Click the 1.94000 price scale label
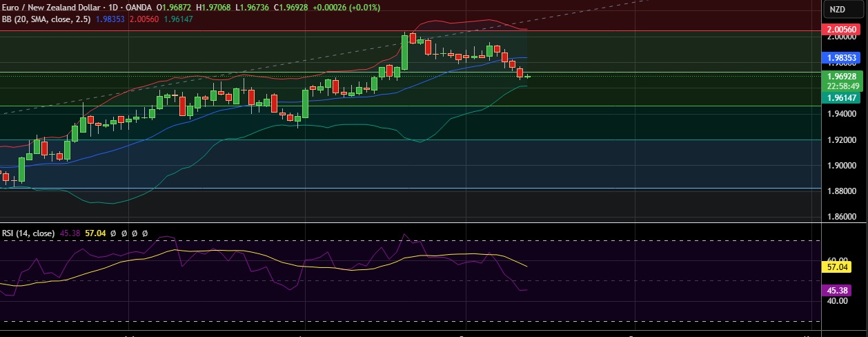Image resolution: width=868 pixels, height=337 pixels. 841,114
